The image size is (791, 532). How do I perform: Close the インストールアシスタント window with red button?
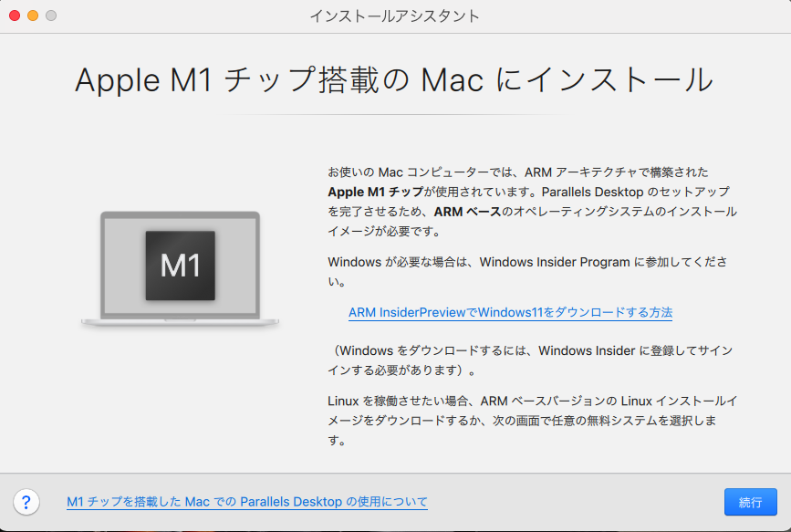(x=15, y=16)
